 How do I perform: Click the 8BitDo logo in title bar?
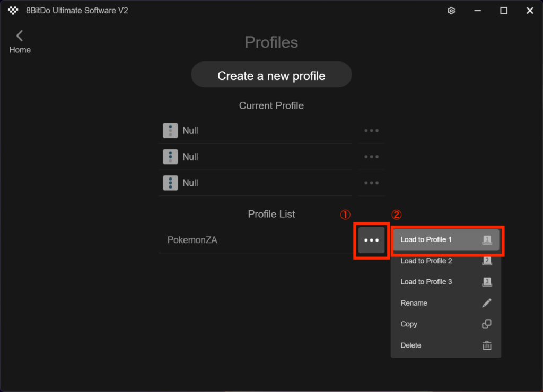(13, 11)
